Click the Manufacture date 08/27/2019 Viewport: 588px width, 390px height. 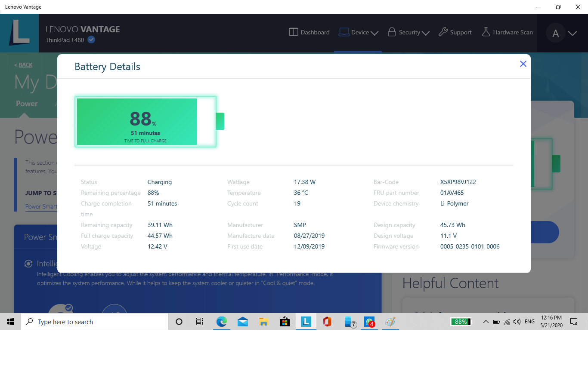coord(309,236)
